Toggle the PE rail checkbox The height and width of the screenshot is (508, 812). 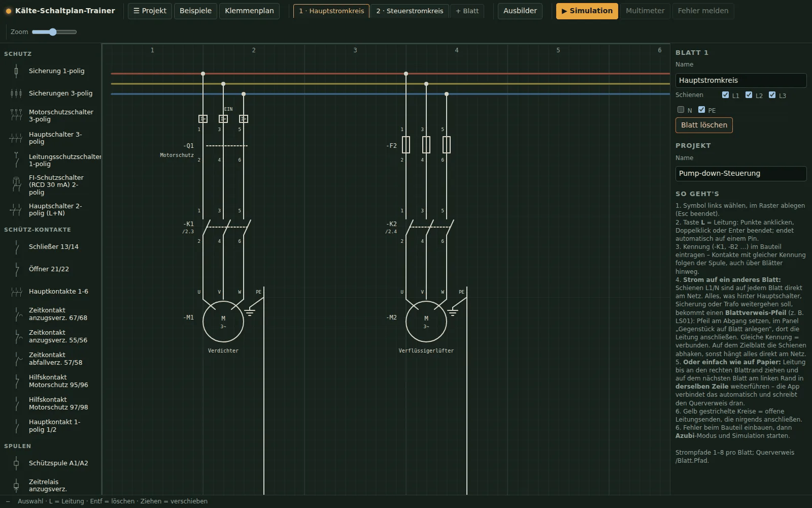click(701, 110)
